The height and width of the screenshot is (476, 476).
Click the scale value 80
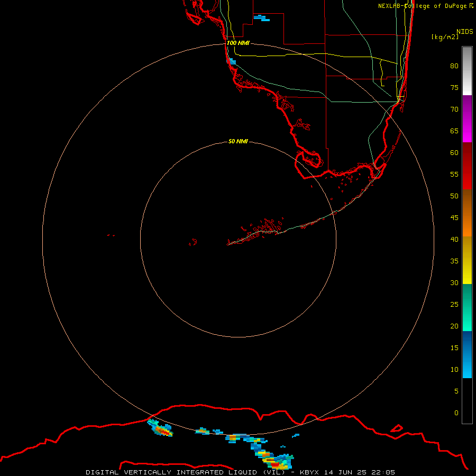pyautogui.click(x=454, y=66)
